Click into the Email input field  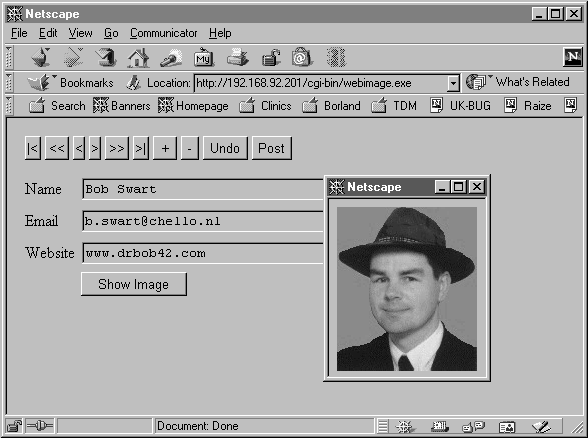tap(202, 221)
